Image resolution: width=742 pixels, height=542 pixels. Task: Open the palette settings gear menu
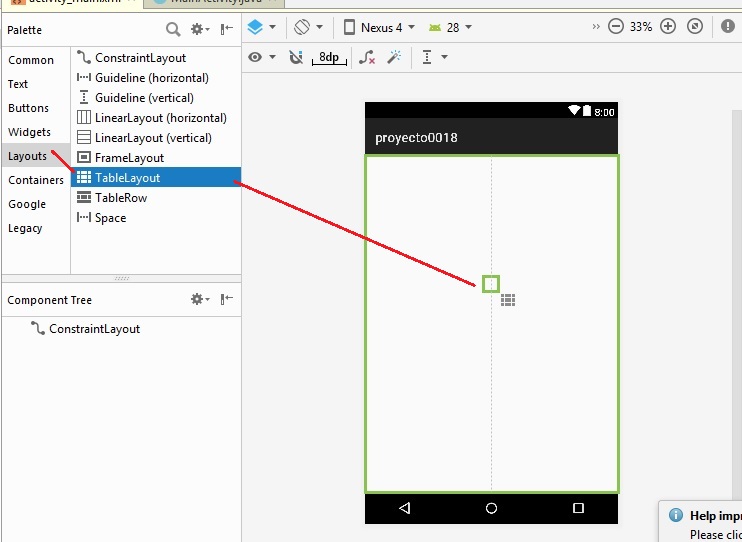(200, 30)
